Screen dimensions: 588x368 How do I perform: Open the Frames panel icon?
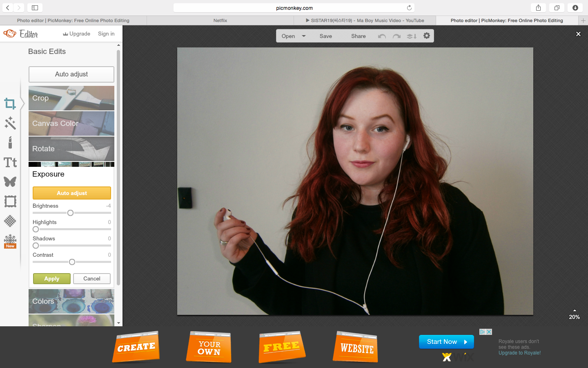10,201
